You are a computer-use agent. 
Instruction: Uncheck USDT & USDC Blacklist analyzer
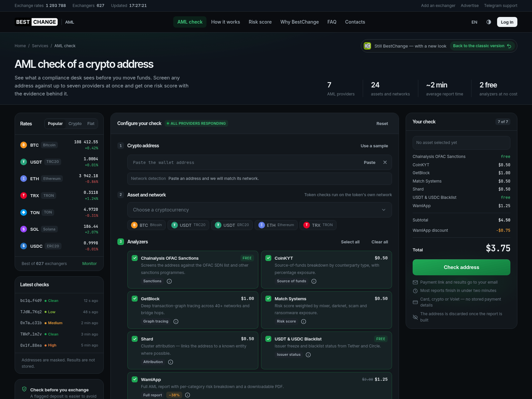click(268, 339)
